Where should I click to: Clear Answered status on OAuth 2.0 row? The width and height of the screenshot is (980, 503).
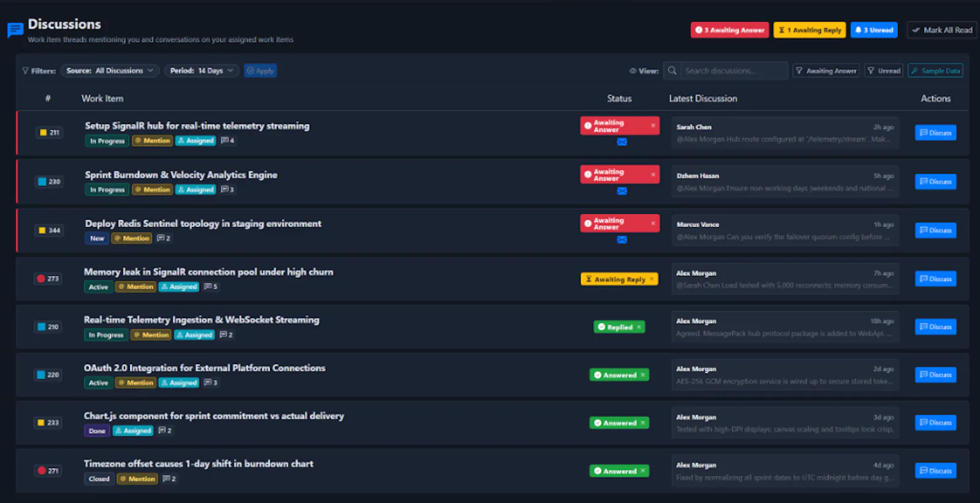coord(643,375)
